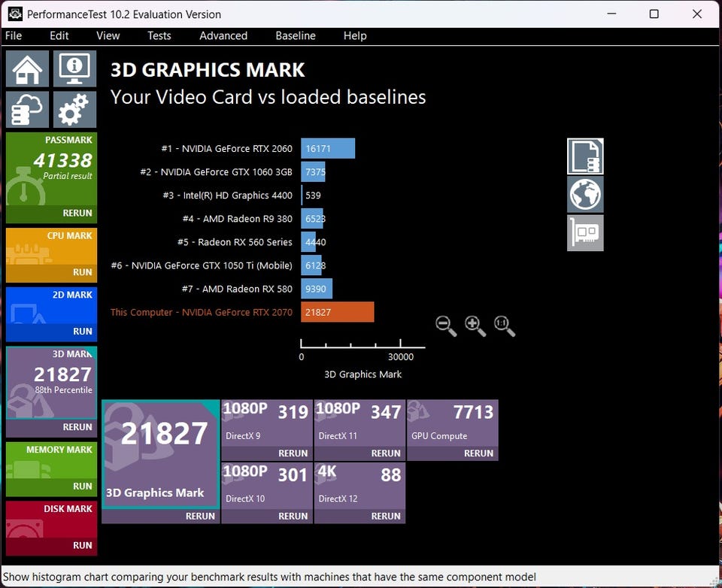Rerun the DirectX 10 test
Image resolution: width=722 pixels, height=588 pixels.
(x=267, y=516)
